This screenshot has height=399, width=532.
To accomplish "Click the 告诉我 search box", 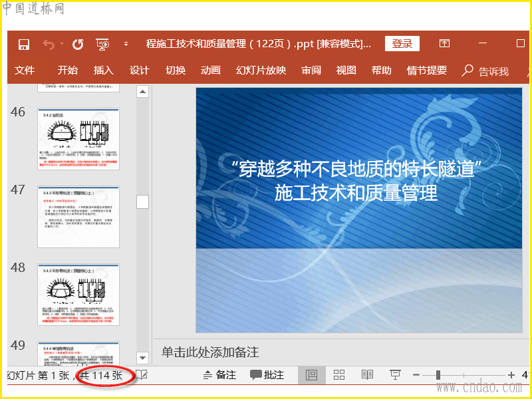I will click(485, 71).
